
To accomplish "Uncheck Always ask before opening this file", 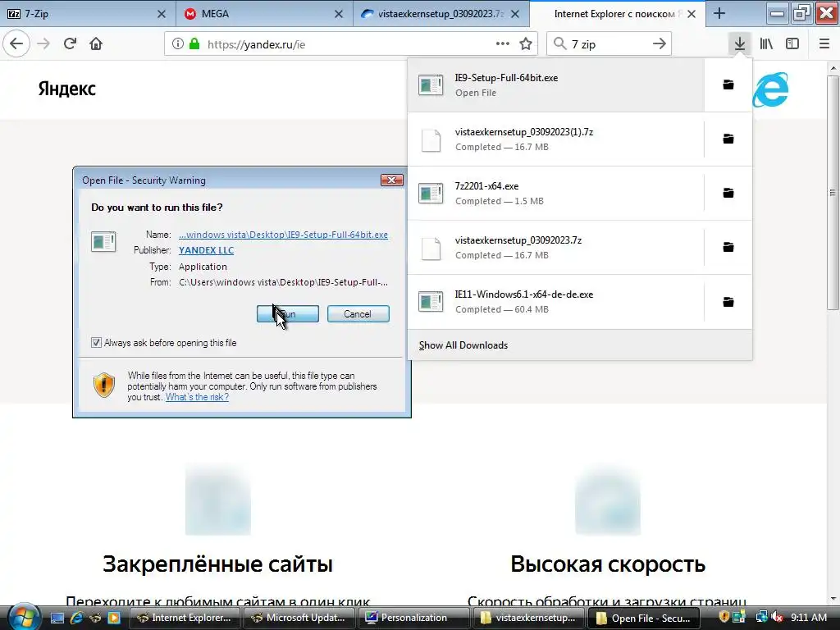I will click(x=96, y=342).
